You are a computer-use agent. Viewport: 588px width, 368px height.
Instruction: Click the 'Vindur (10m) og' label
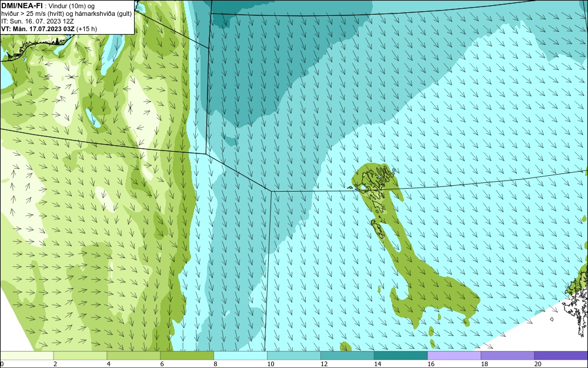pos(72,6)
